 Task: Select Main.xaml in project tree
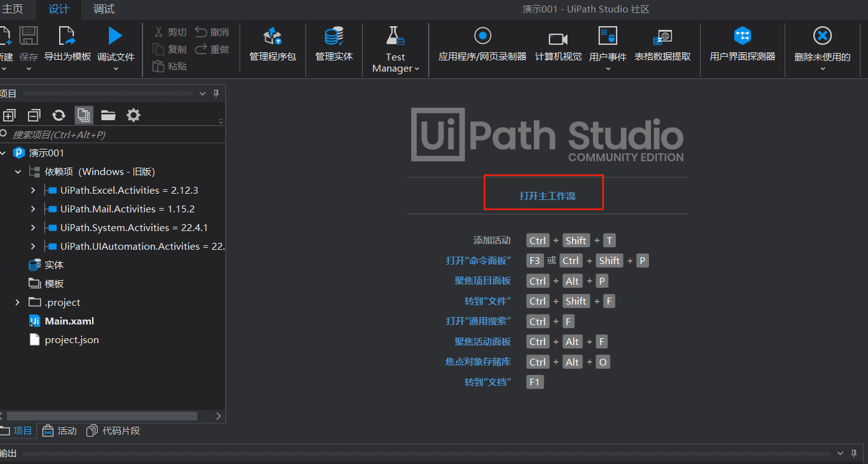[x=69, y=321]
